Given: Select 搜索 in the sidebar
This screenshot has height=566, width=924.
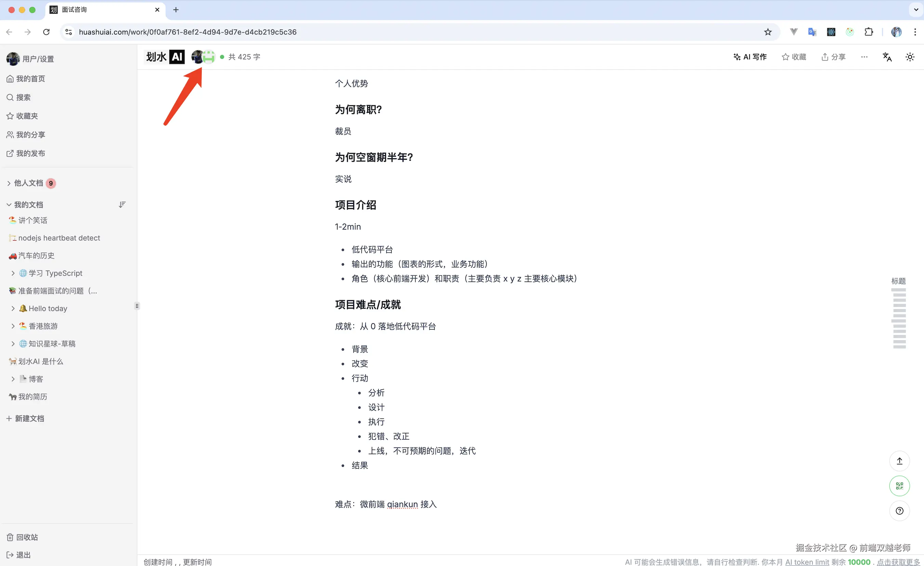Looking at the screenshot, I should coord(23,97).
